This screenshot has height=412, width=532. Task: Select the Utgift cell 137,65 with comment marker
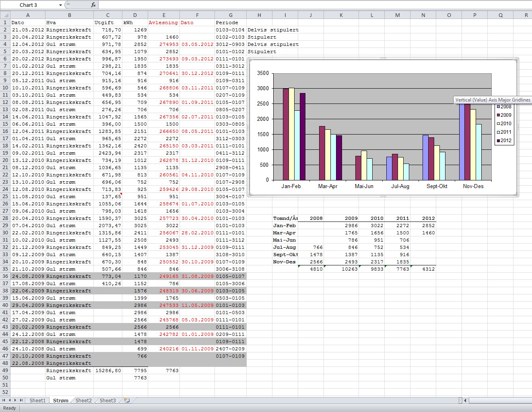coord(108,197)
